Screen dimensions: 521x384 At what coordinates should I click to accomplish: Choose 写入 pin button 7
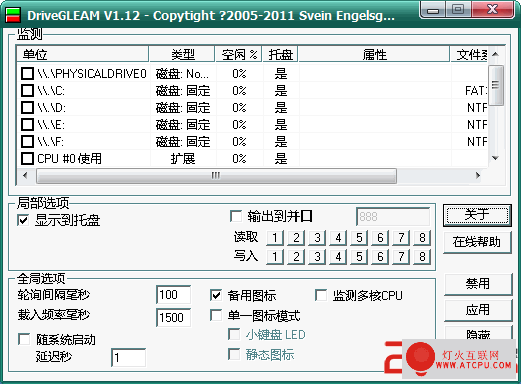coord(401,257)
